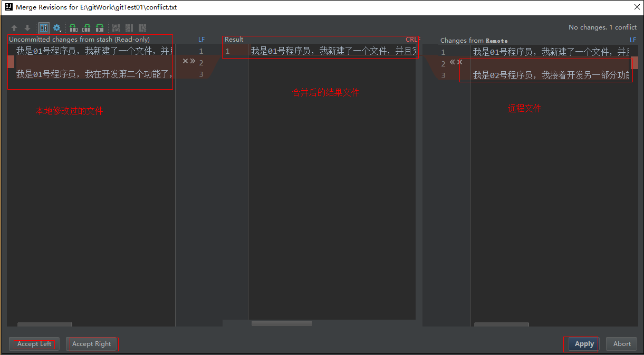Accept right change with double-arrow icon

pos(452,62)
